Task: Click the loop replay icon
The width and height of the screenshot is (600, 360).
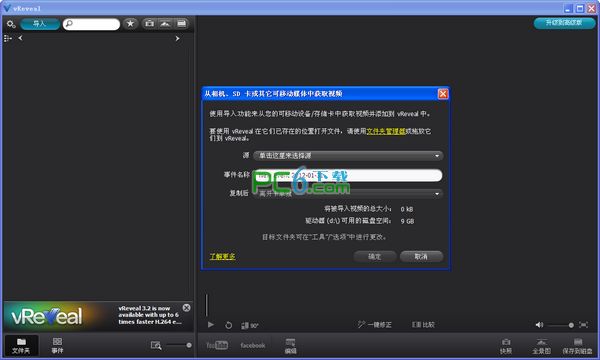Action: (228, 325)
